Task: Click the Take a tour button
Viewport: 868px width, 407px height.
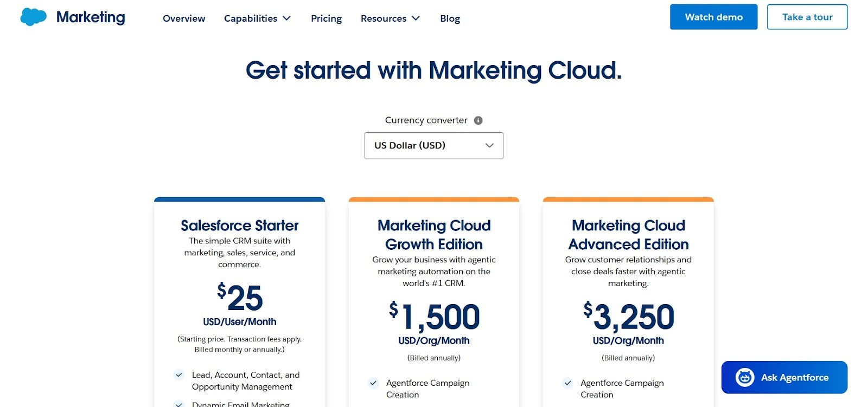Action: click(807, 17)
